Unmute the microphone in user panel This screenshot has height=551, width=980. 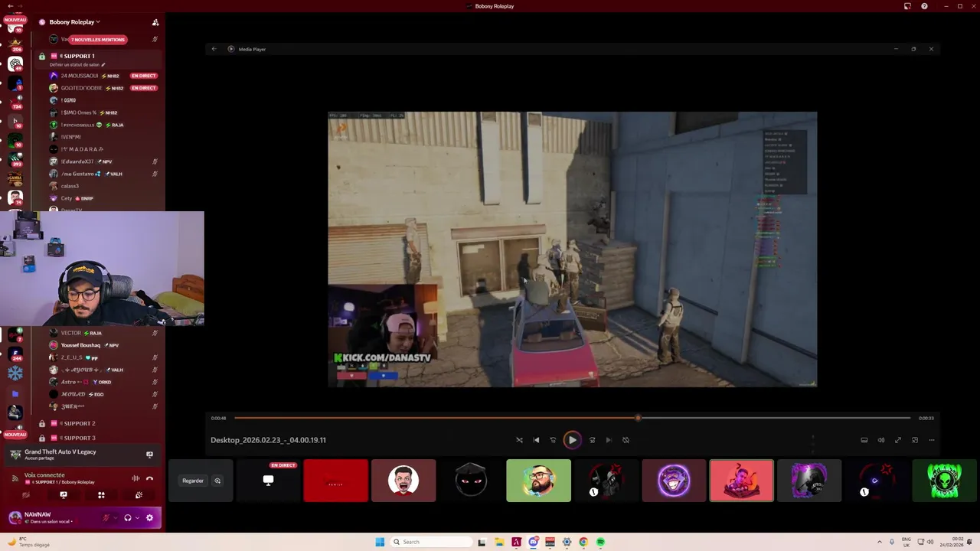coord(106,518)
